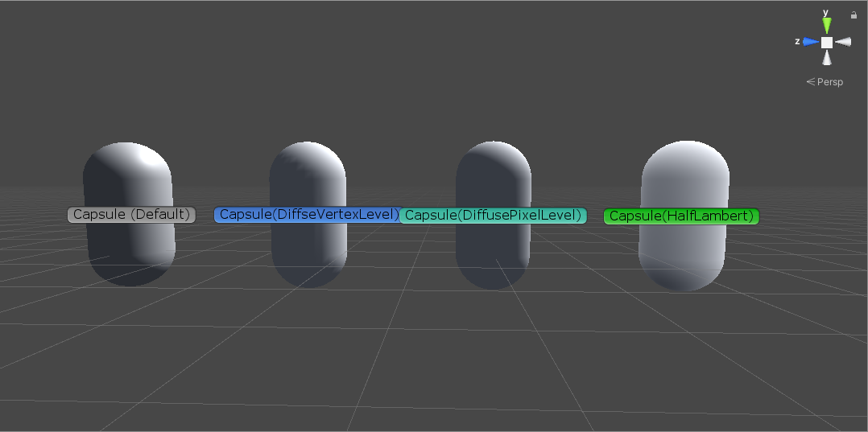Toggle the scene gizmo lock icon
Image resolution: width=868 pixels, height=432 pixels.
854,15
